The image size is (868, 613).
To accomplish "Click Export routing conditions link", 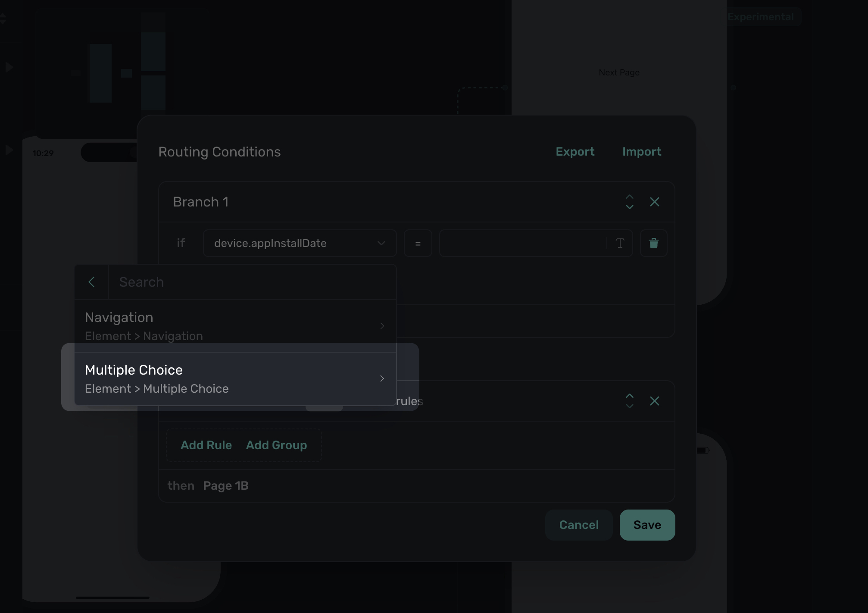I will click(x=575, y=152).
